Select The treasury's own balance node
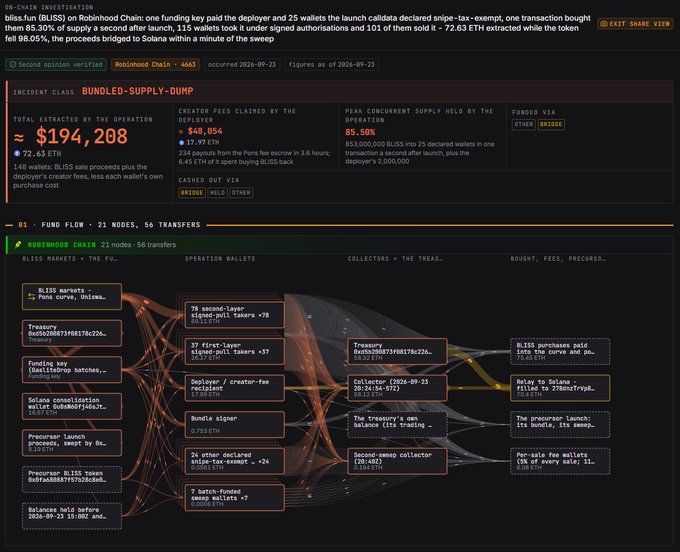680x552 pixels. click(x=397, y=425)
